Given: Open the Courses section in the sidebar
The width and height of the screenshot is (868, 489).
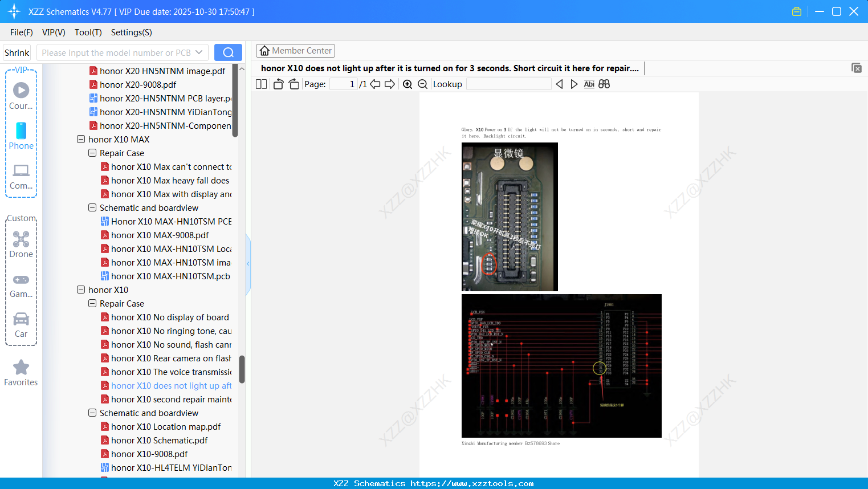Looking at the screenshot, I should click(21, 96).
